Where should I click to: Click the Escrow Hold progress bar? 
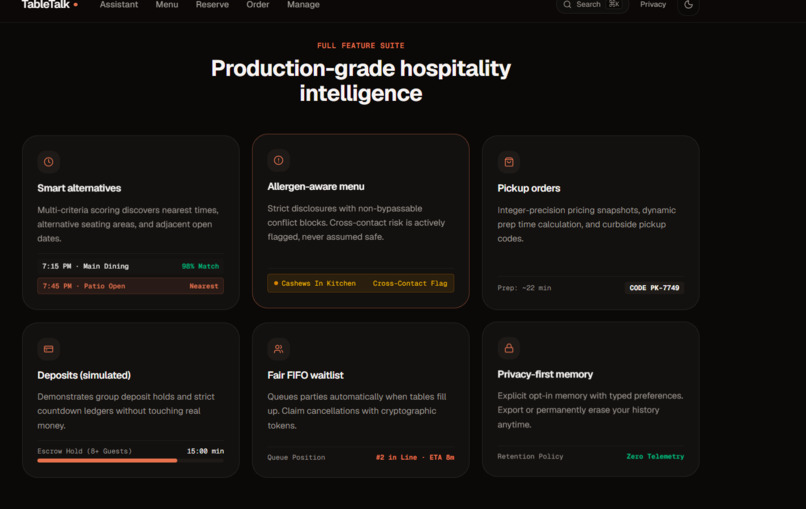click(131, 461)
